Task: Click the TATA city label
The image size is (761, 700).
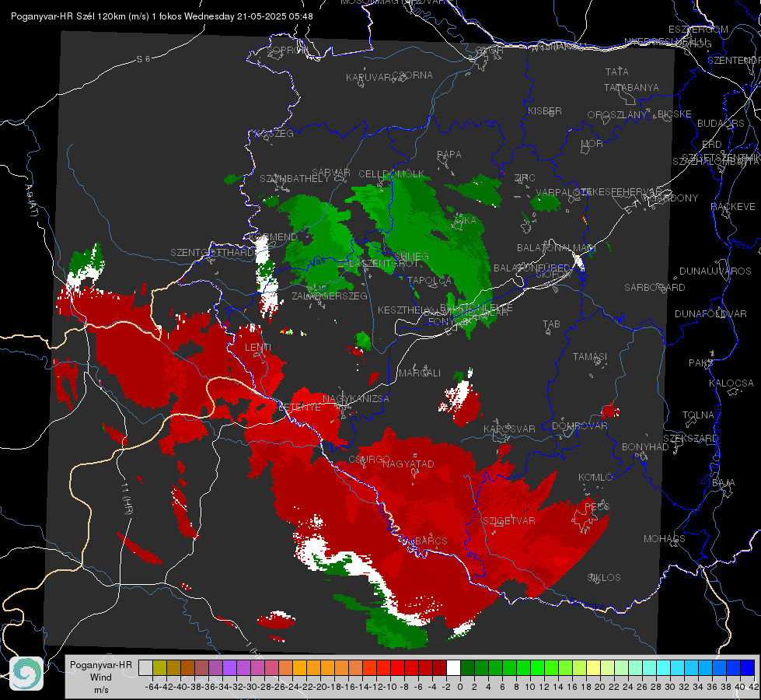Action: pos(617,72)
